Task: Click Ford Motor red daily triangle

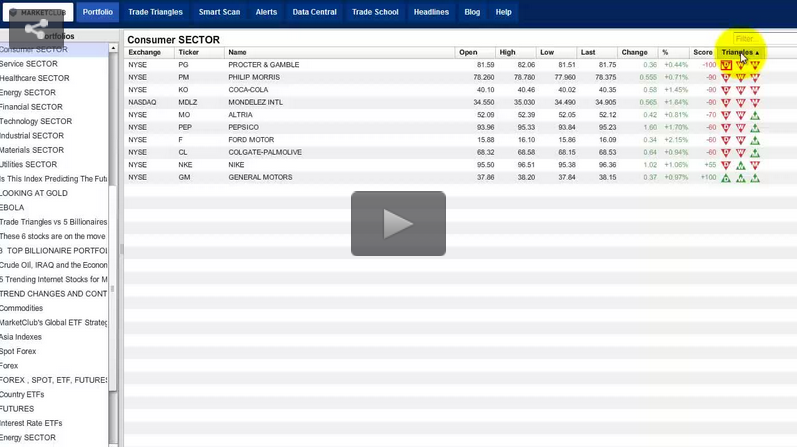Action: coord(726,140)
